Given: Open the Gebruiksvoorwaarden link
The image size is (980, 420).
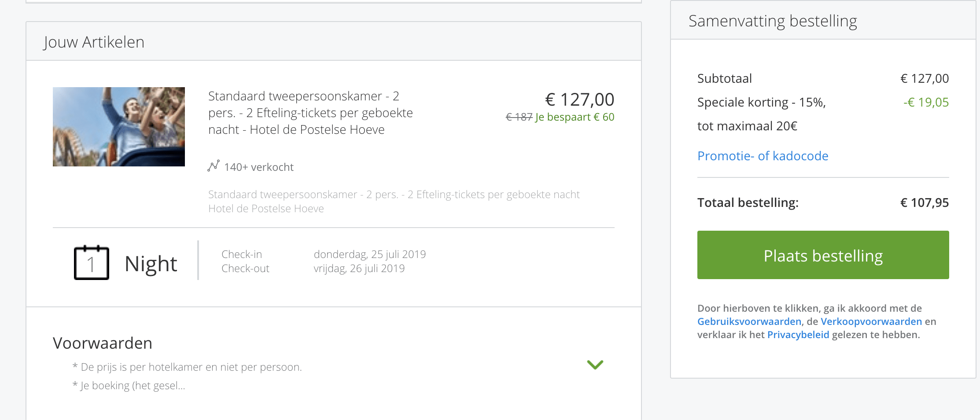Looking at the screenshot, I should 749,321.
